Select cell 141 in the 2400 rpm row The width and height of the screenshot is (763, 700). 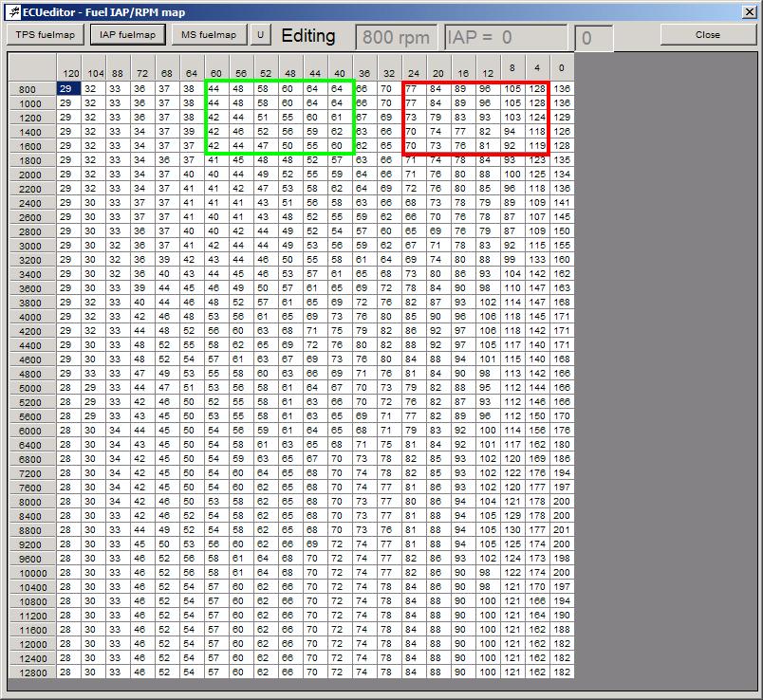point(562,203)
